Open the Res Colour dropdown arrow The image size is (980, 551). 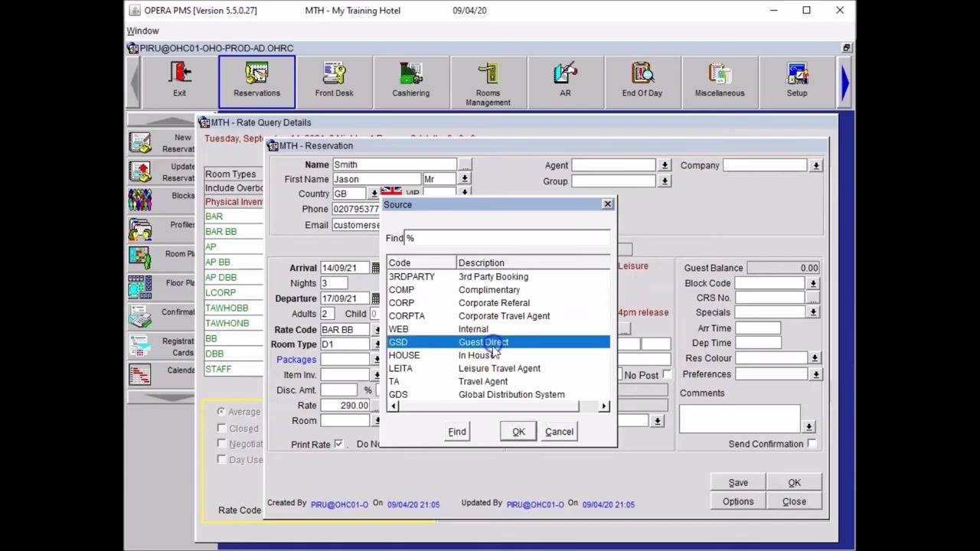[x=815, y=358]
